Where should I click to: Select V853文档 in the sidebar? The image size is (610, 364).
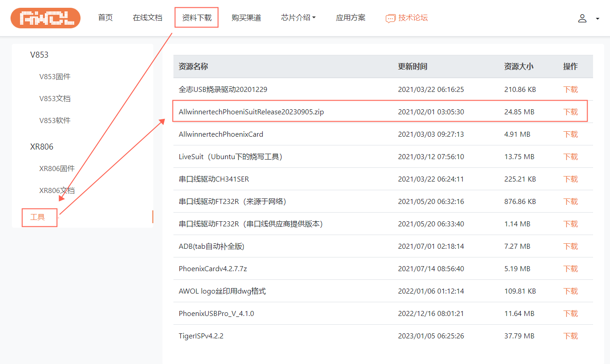pyautogui.click(x=55, y=99)
